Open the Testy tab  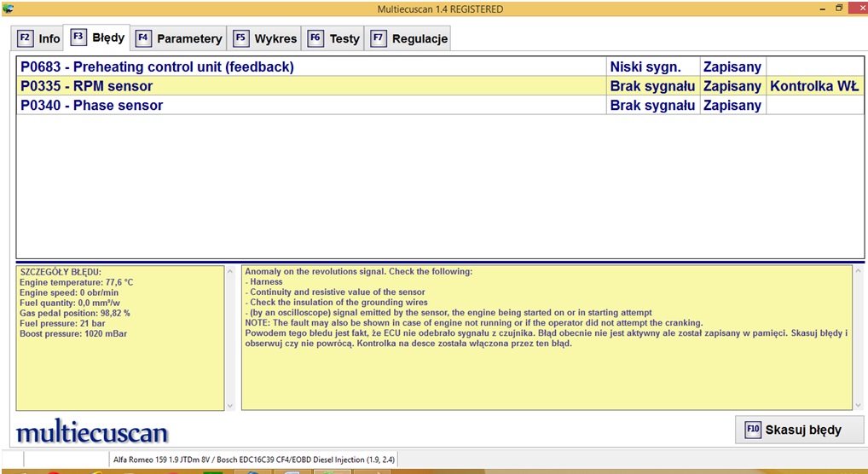[333, 38]
